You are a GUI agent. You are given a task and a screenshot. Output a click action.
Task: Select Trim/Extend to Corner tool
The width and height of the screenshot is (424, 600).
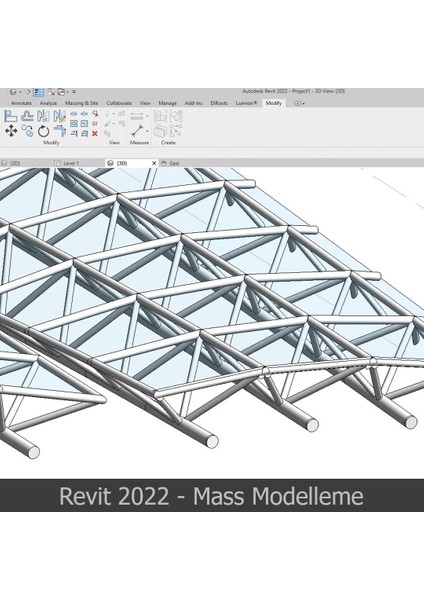tap(60, 130)
